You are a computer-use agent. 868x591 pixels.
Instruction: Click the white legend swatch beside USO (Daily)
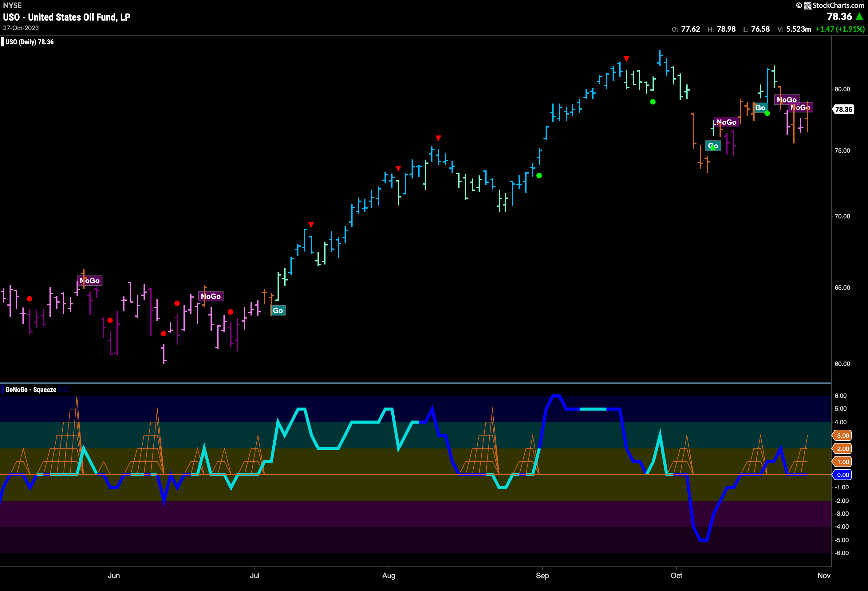click(3, 42)
